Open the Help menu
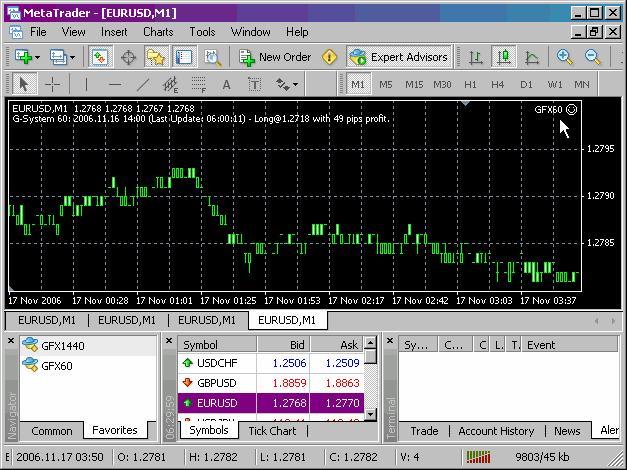 pyautogui.click(x=297, y=32)
